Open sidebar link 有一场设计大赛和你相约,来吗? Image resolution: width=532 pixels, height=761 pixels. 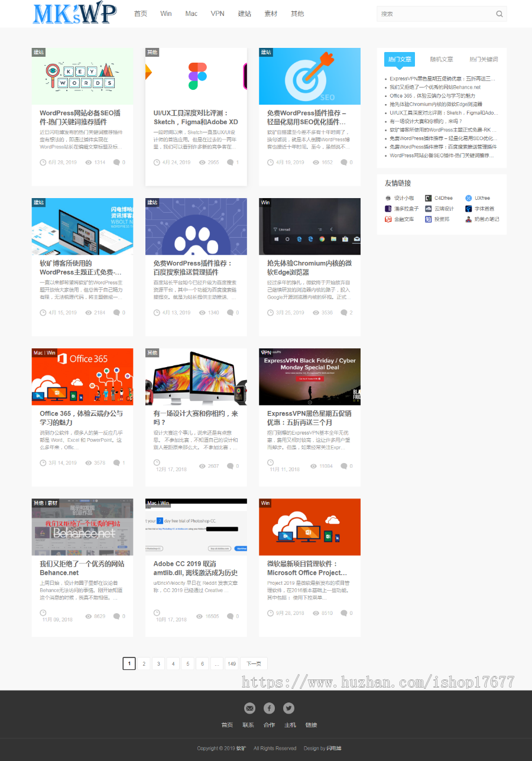pyautogui.click(x=426, y=121)
